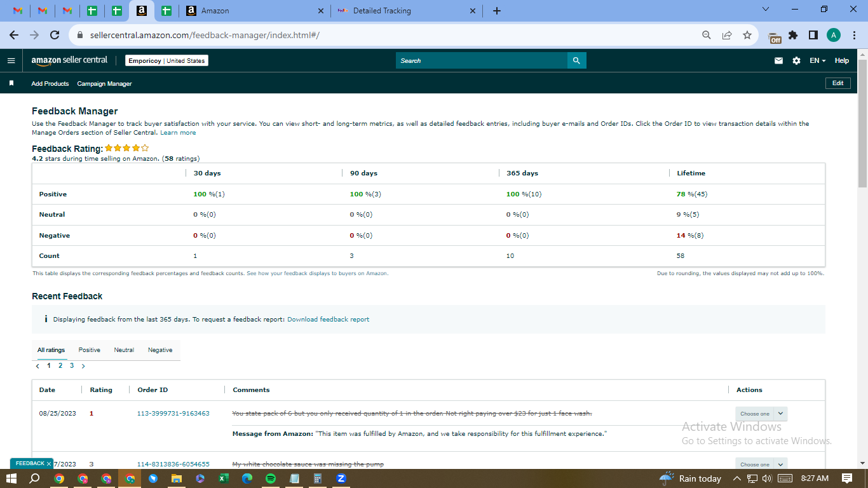Go to the next feedback page arrow
Screen dimensions: 868x488
pos(83,366)
